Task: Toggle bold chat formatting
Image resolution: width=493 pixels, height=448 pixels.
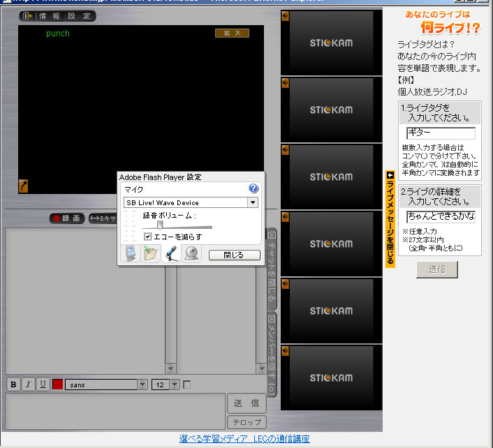Action: 13,384
